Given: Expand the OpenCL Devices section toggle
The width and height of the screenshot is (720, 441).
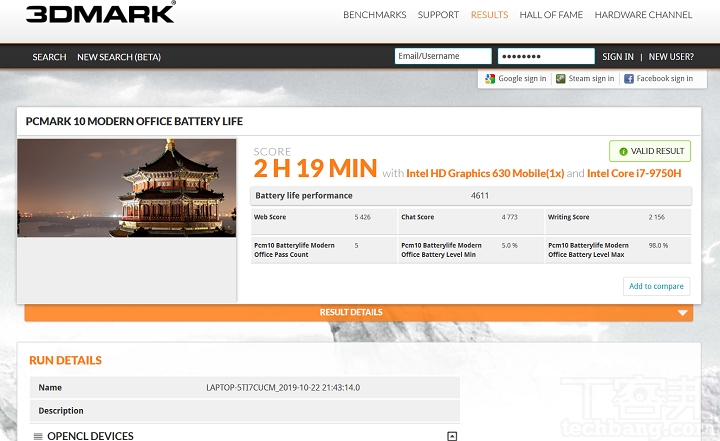Looking at the screenshot, I should coord(452,436).
